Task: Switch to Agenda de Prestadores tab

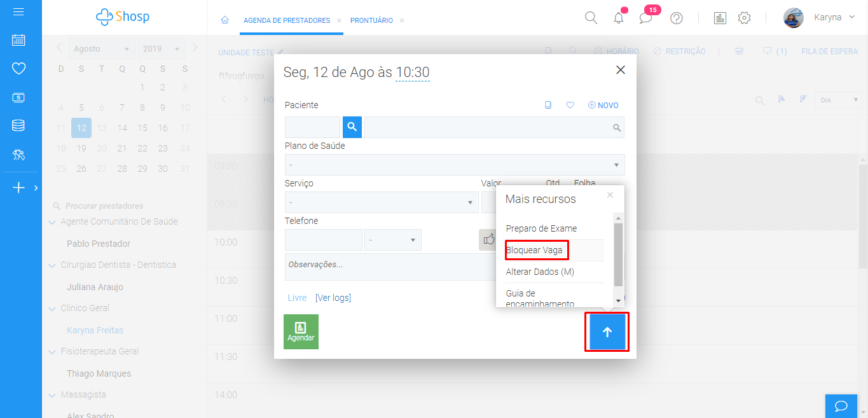Action: 287,20
